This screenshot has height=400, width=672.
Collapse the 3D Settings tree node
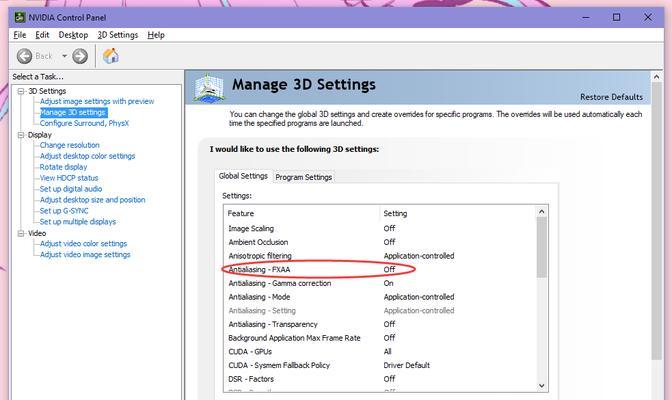coord(21,91)
